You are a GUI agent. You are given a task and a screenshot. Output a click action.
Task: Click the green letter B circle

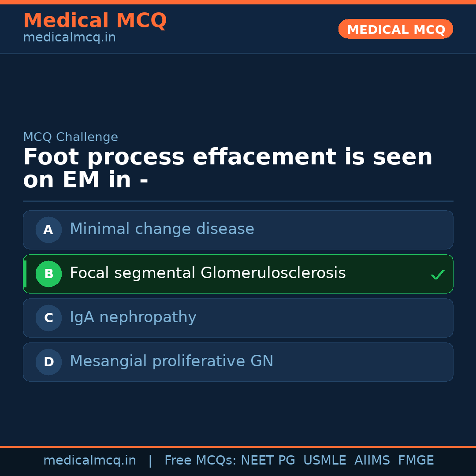(48, 274)
